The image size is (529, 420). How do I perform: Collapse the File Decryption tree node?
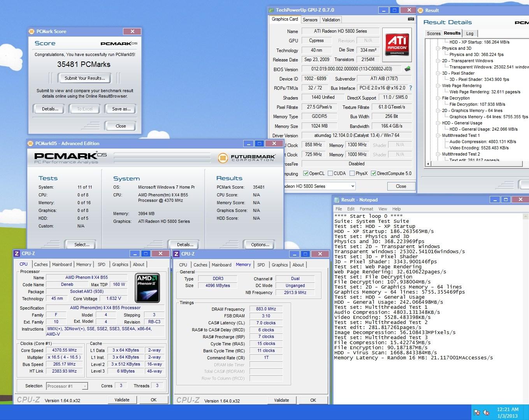coord(438,98)
